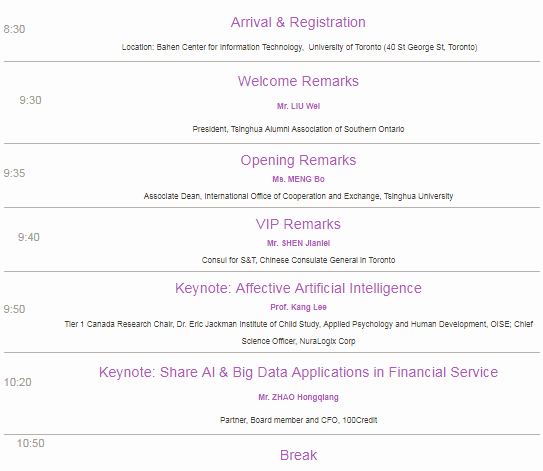543x471 pixels.
Task: Click the Opening Remarks heading
Action: [298, 160]
